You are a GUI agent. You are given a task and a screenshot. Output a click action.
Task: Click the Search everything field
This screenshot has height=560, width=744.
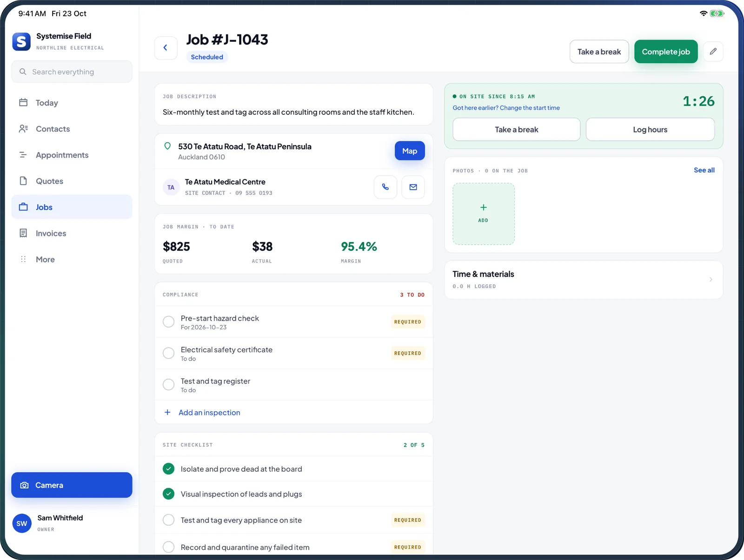point(72,72)
